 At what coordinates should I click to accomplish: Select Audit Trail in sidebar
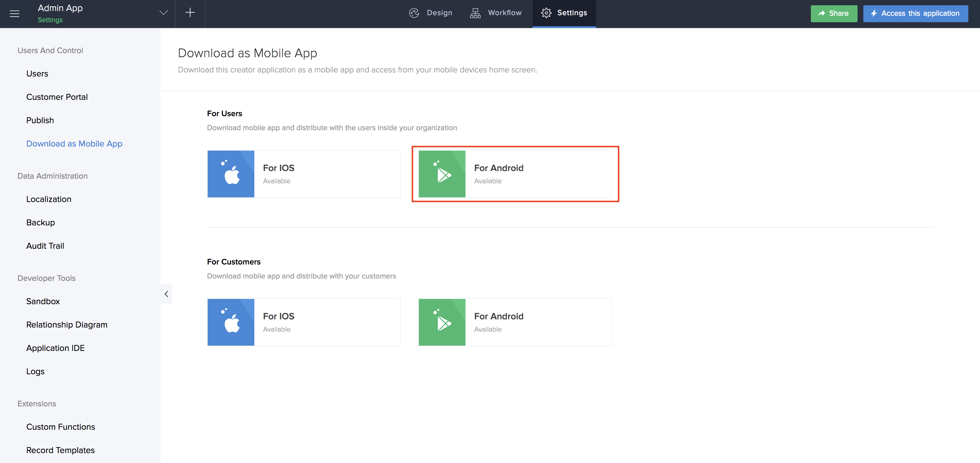tap(45, 246)
